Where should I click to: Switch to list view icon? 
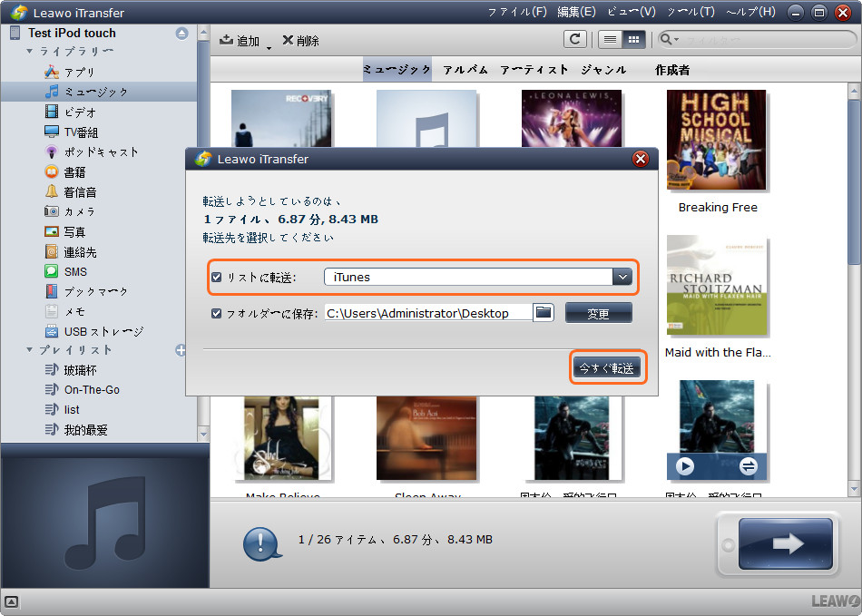click(610, 40)
